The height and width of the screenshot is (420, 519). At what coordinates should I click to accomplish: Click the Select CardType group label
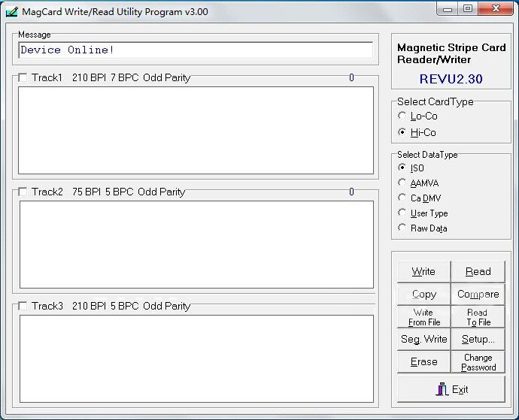coord(436,102)
